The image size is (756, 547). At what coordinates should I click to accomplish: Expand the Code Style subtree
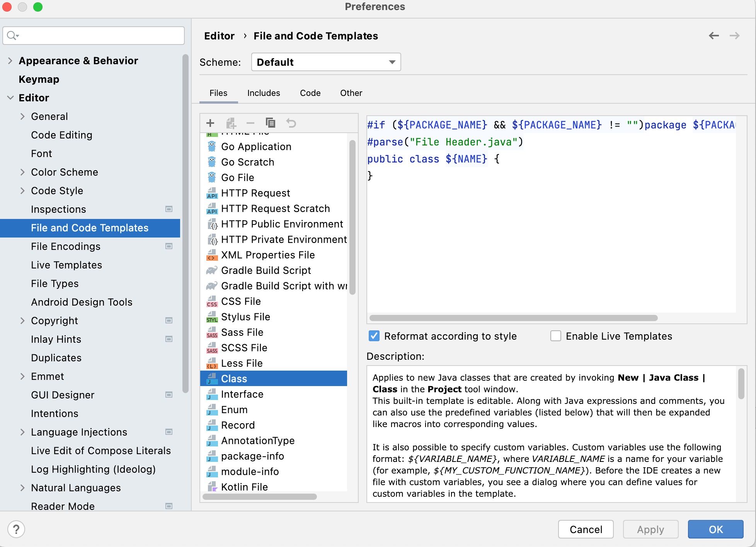click(22, 191)
